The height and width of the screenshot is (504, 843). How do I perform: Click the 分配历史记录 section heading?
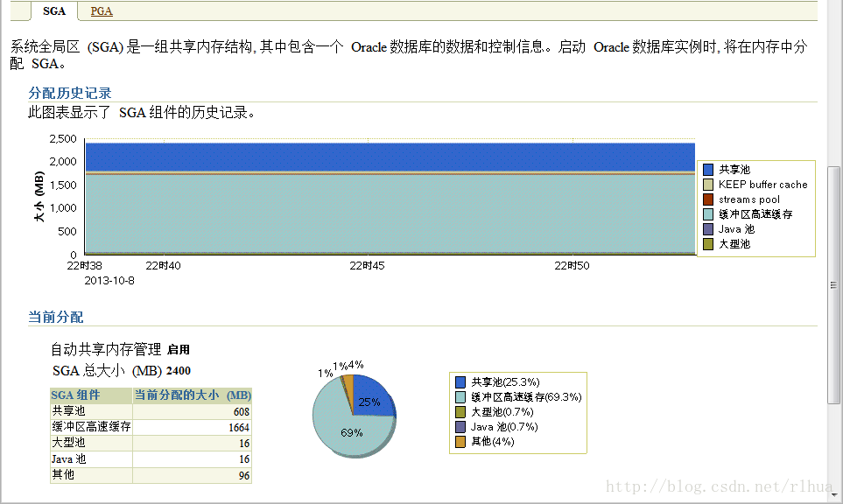(x=70, y=93)
